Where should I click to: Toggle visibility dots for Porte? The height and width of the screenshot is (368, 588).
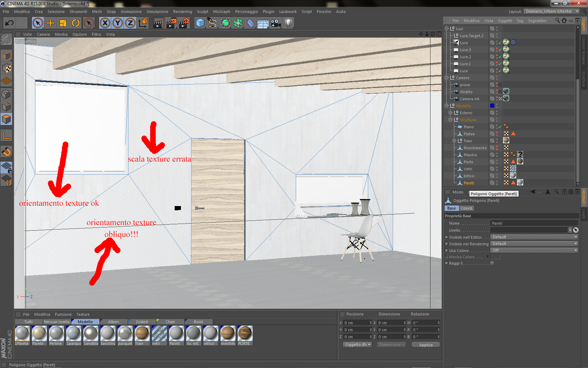tap(497, 162)
